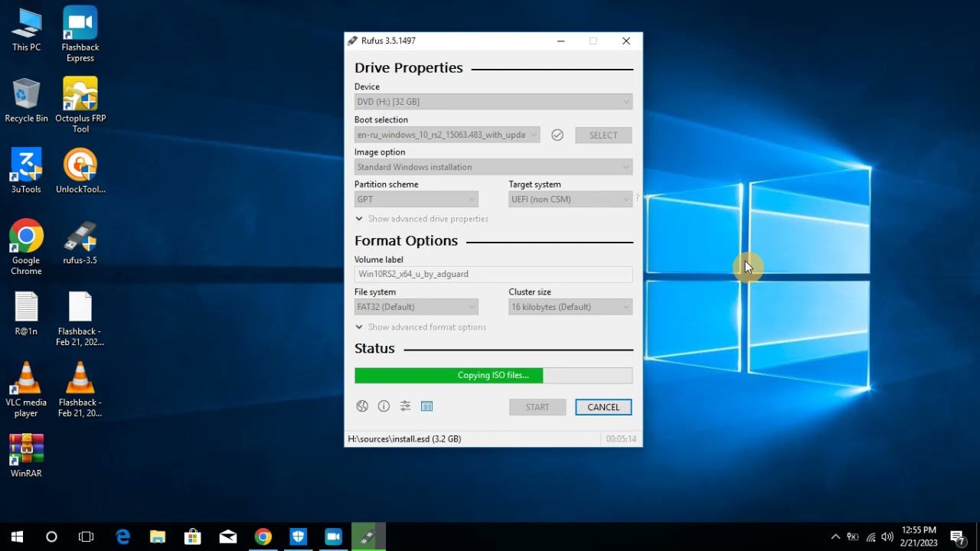Open This PC desktop icon

(26, 30)
